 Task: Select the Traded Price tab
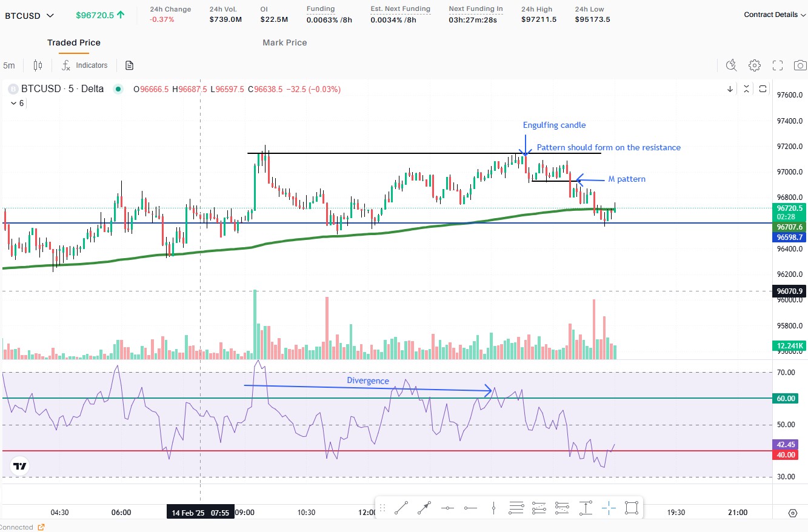pyautogui.click(x=73, y=42)
